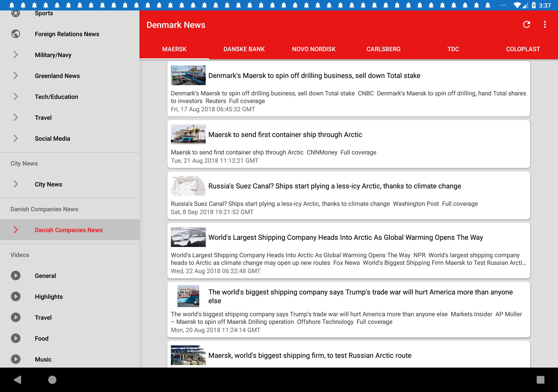Switch to the NOVO NORDISK tab
Viewport: 558px width, 392px height.
point(314,49)
